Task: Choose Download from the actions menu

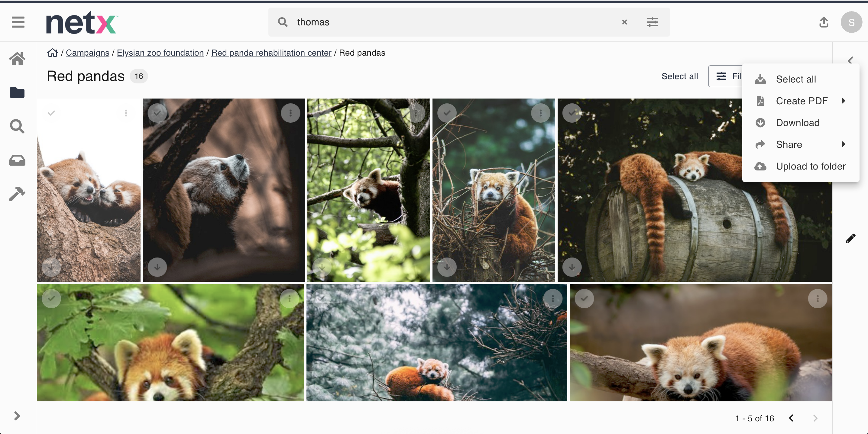Action: pyautogui.click(x=797, y=123)
